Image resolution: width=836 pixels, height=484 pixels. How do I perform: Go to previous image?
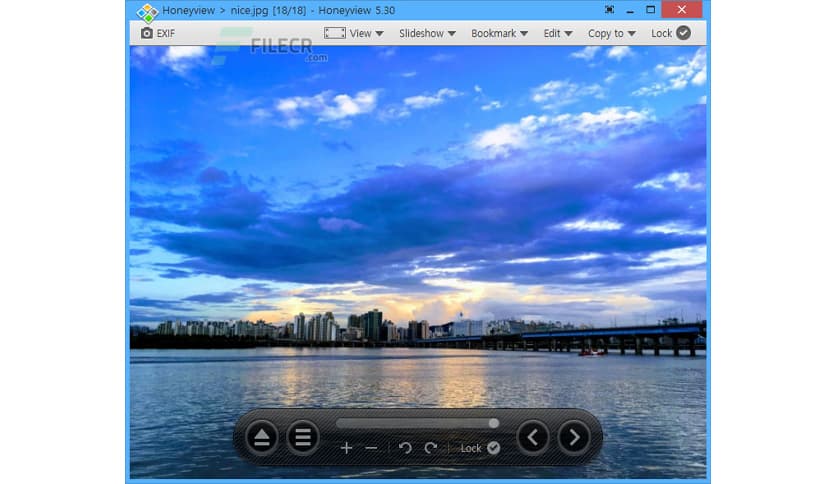tap(533, 437)
